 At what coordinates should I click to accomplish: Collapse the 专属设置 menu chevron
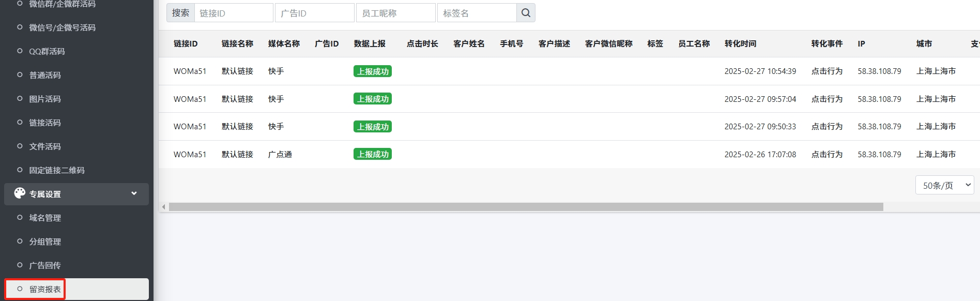tap(134, 193)
